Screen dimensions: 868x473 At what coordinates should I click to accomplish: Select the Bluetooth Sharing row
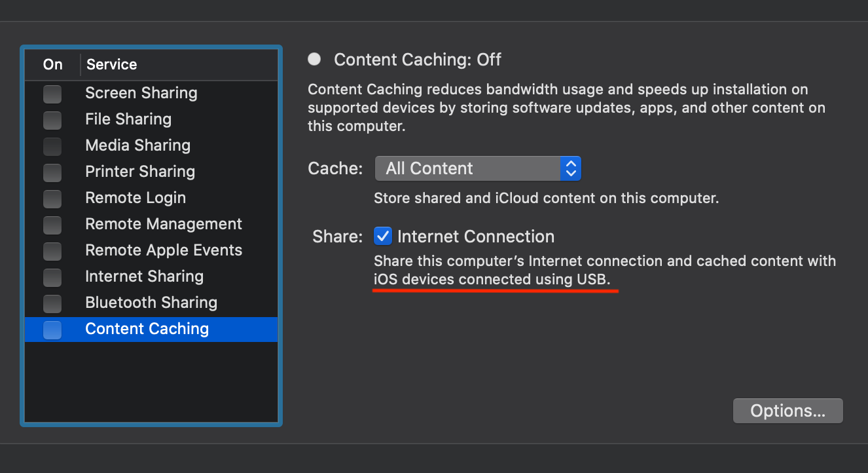click(151, 303)
